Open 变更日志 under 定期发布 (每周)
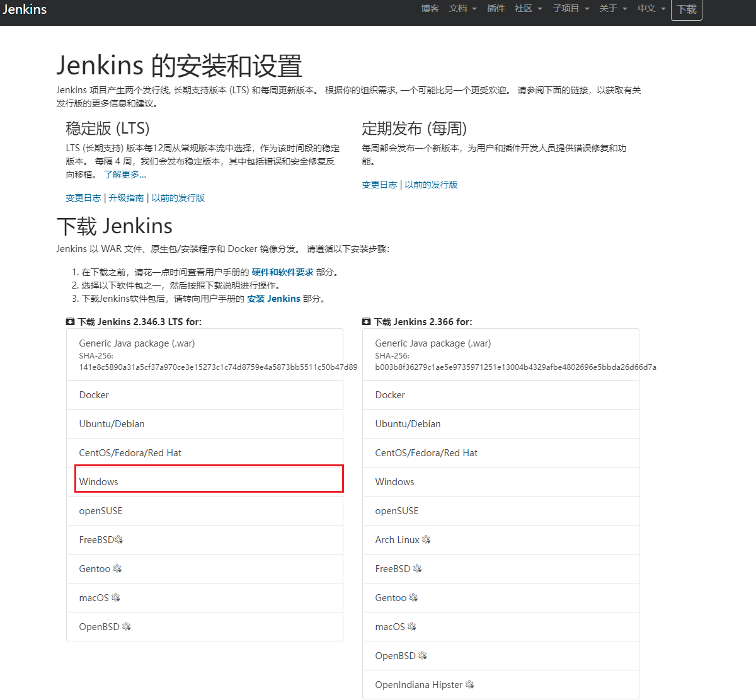 pos(379,185)
